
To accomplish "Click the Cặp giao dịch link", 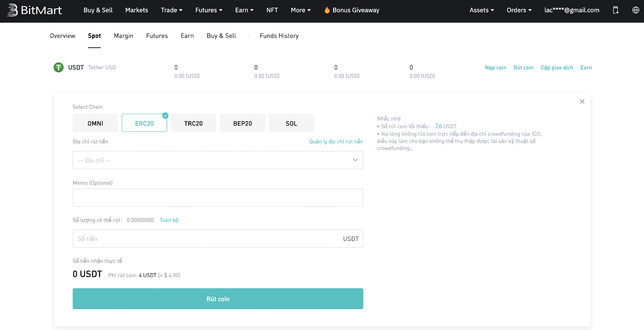I will [557, 68].
